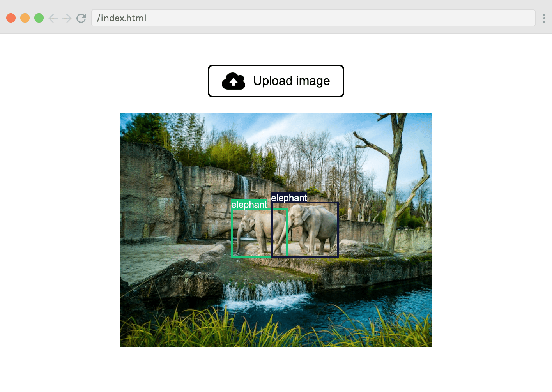Click the browser reload icon
This screenshot has width=552, height=392.
pos(81,18)
